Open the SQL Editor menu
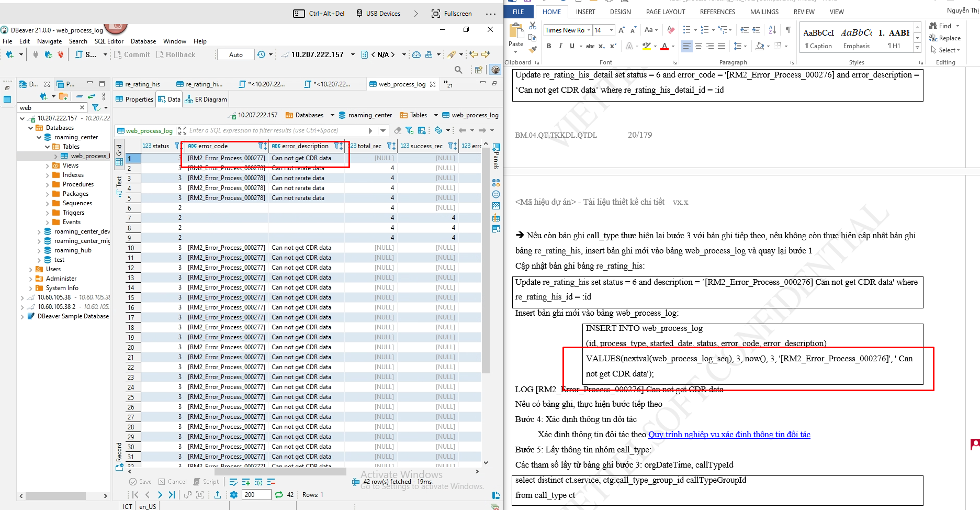 click(x=109, y=41)
